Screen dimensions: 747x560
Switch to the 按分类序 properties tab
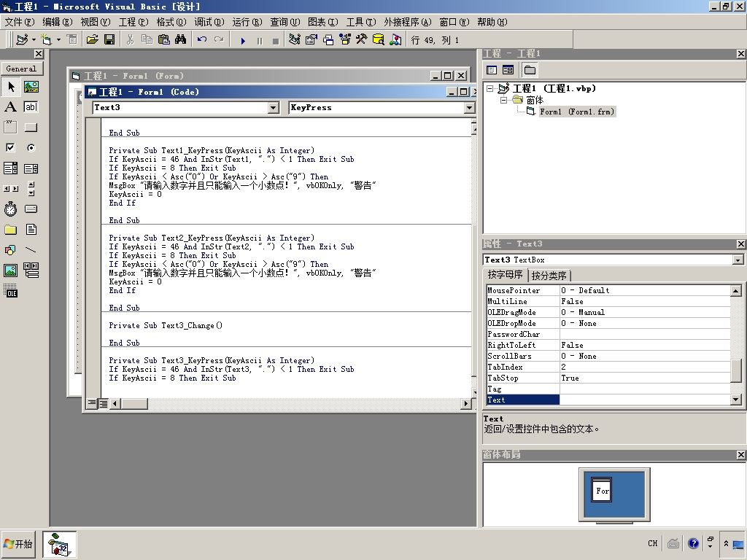click(549, 275)
